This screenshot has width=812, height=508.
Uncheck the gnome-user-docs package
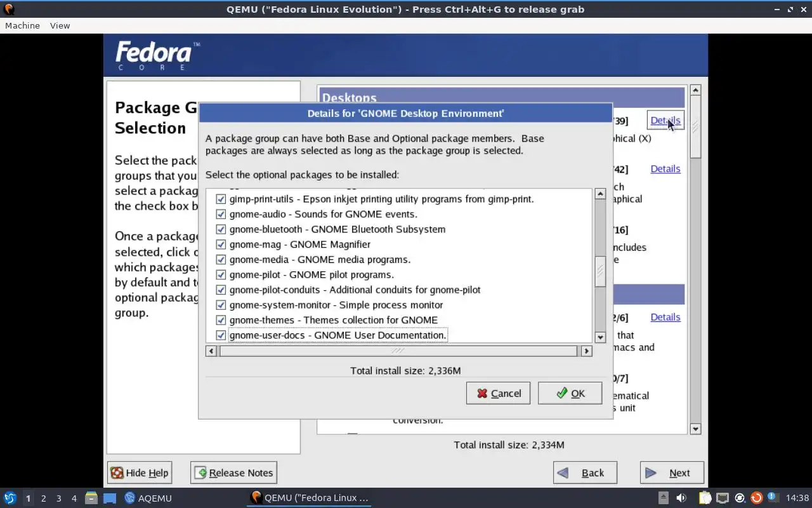(221, 335)
